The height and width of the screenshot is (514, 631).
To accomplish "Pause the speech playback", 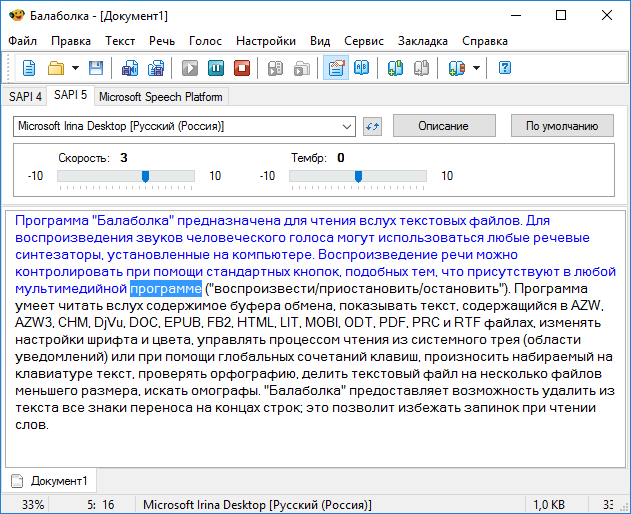I will (x=216, y=68).
